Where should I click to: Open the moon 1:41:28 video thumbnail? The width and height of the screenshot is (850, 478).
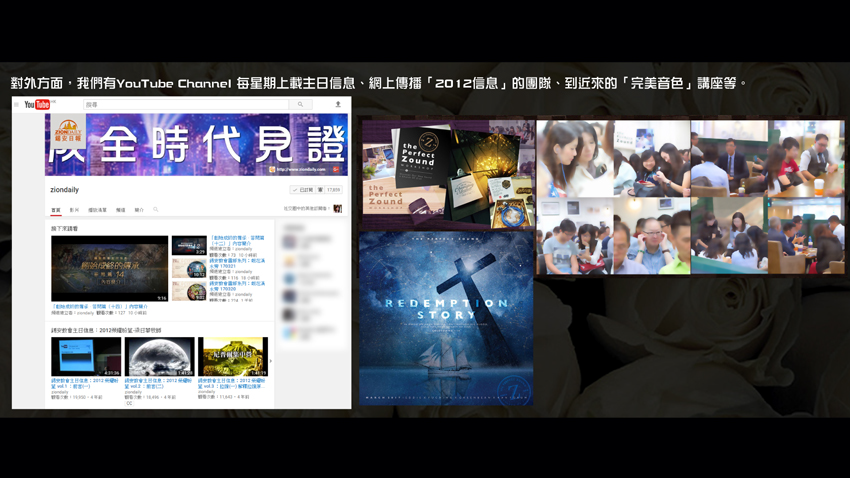tap(159, 357)
